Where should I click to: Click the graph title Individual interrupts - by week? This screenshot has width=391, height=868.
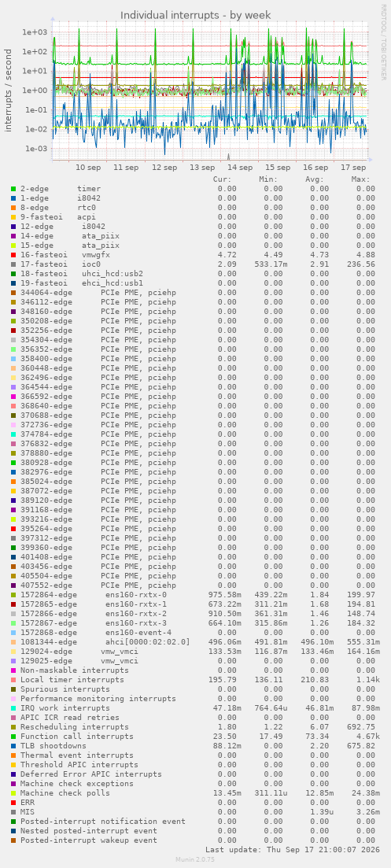tap(196, 15)
